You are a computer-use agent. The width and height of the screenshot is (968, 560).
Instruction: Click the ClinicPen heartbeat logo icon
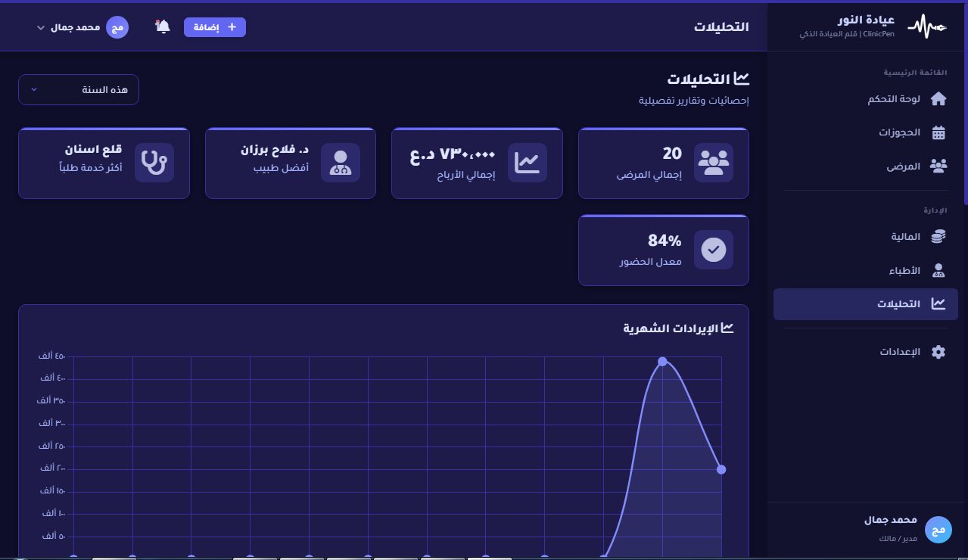(x=927, y=26)
